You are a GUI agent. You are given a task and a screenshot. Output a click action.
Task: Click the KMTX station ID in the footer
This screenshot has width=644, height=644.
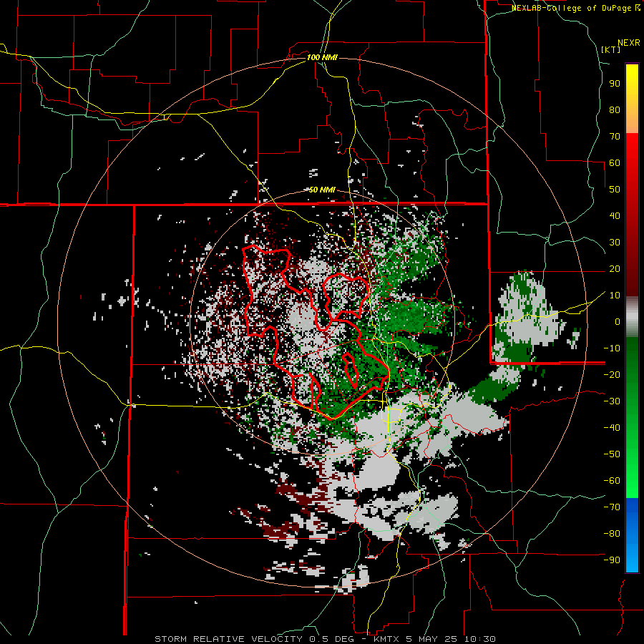click(386, 639)
